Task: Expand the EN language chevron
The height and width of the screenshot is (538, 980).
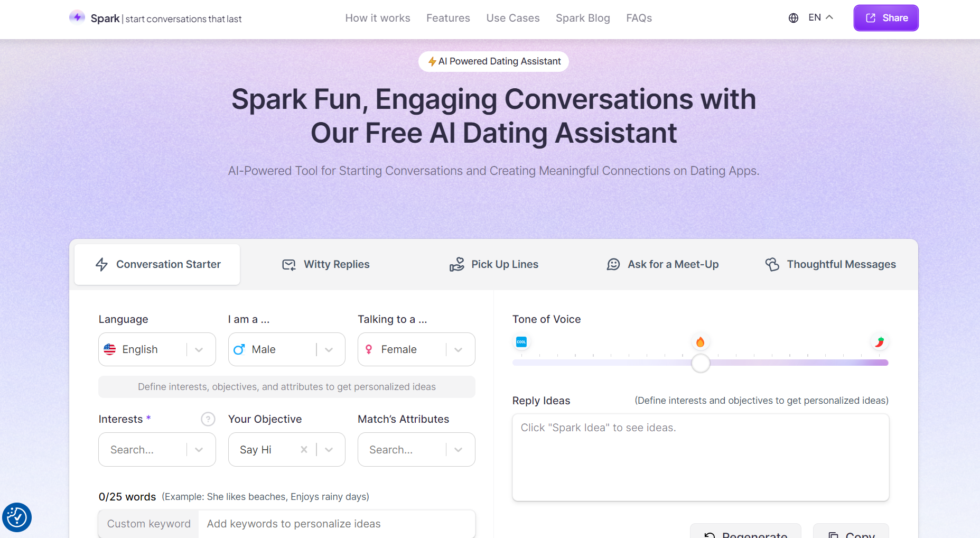Action: point(829,17)
